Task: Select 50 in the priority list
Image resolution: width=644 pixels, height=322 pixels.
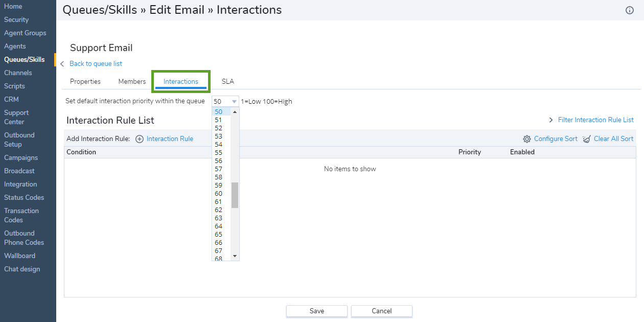Action: pos(221,111)
